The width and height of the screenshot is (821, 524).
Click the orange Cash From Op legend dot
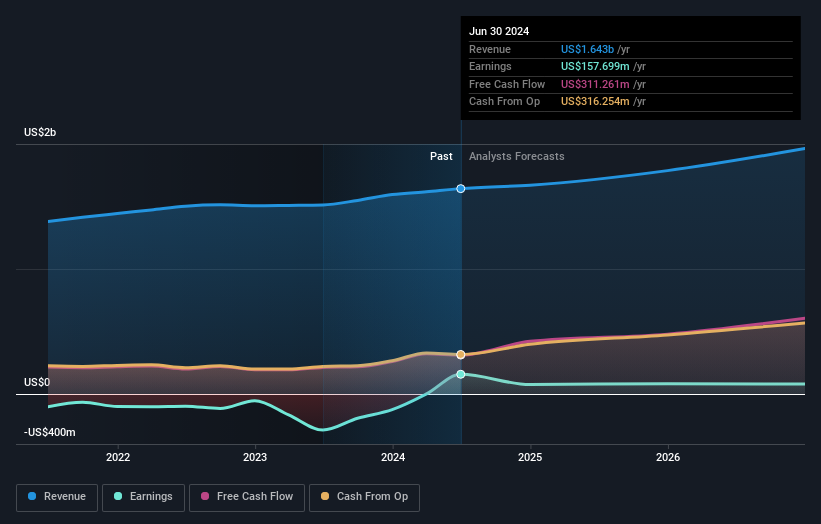[x=325, y=496]
